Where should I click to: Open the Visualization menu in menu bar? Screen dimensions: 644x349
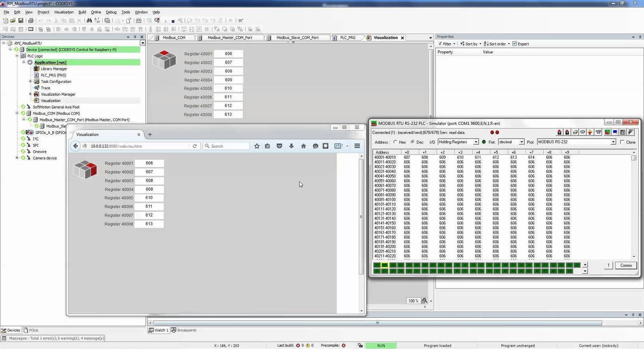64,12
